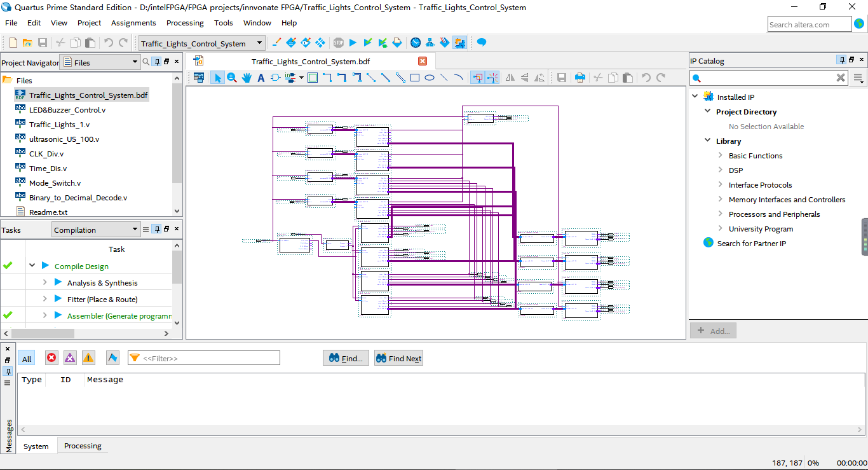Click detach window icon in schematic toolbar

pos(199,78)
